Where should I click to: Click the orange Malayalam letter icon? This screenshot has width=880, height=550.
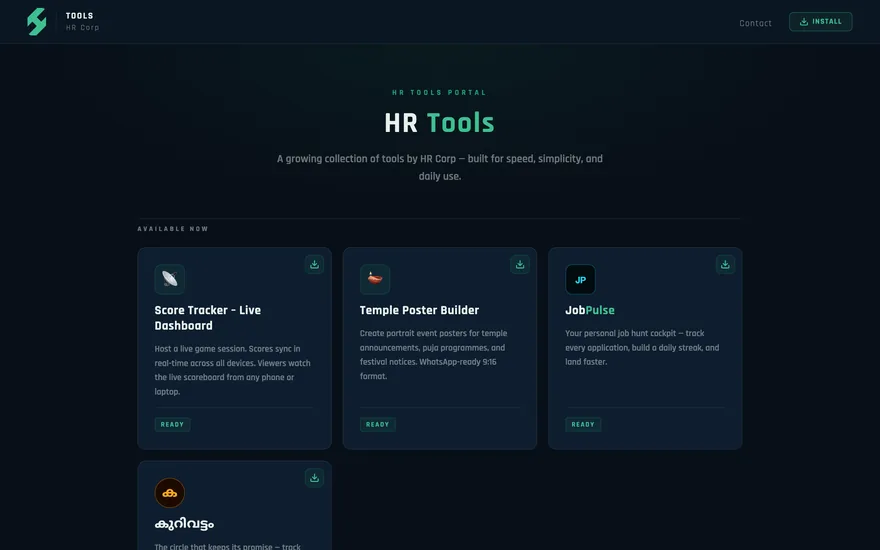point(169,492)
